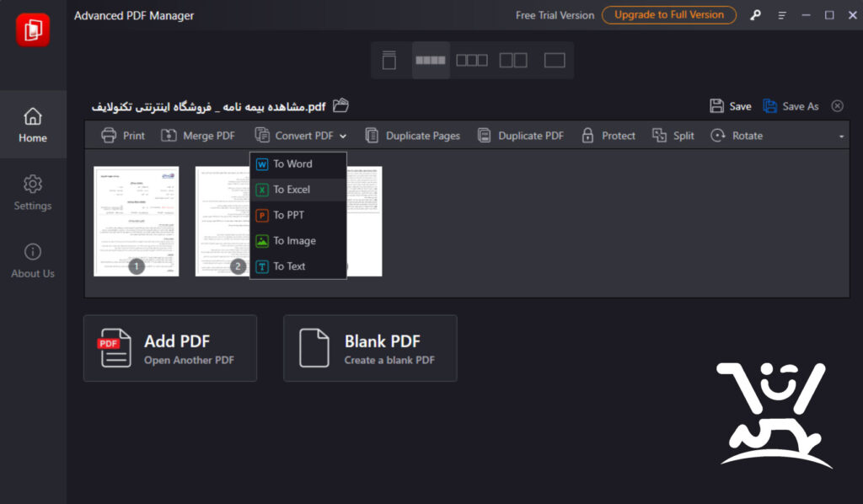Select page 1 thumbnail
863x504 pixels.
(137, 221)
